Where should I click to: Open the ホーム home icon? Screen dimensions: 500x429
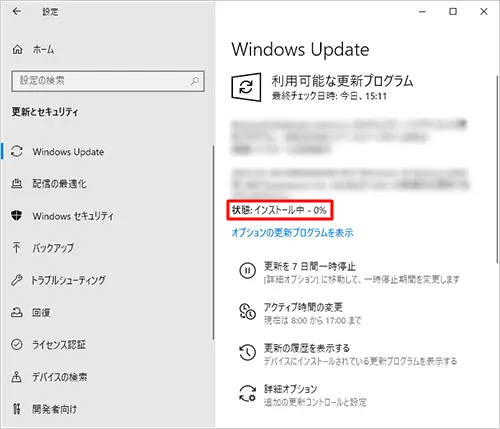click(x=17, y=50)
